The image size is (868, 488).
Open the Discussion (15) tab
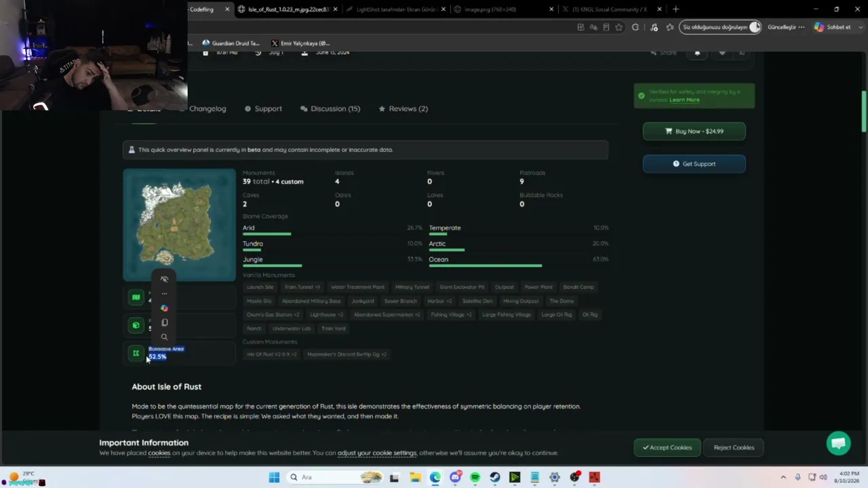click(330, 108)
